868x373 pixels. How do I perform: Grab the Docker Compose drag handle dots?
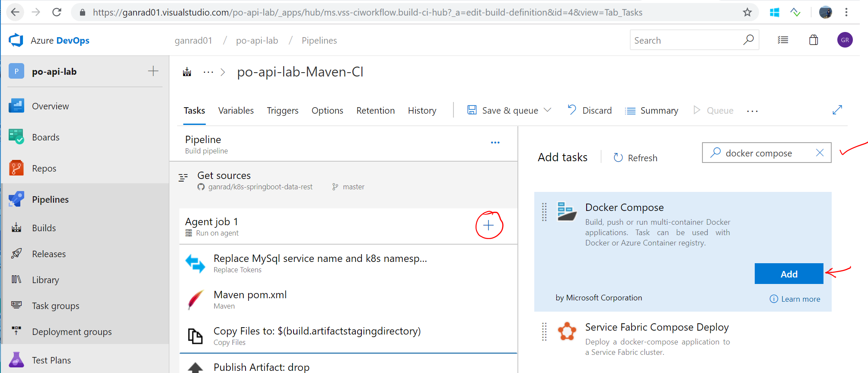point(544,212)
